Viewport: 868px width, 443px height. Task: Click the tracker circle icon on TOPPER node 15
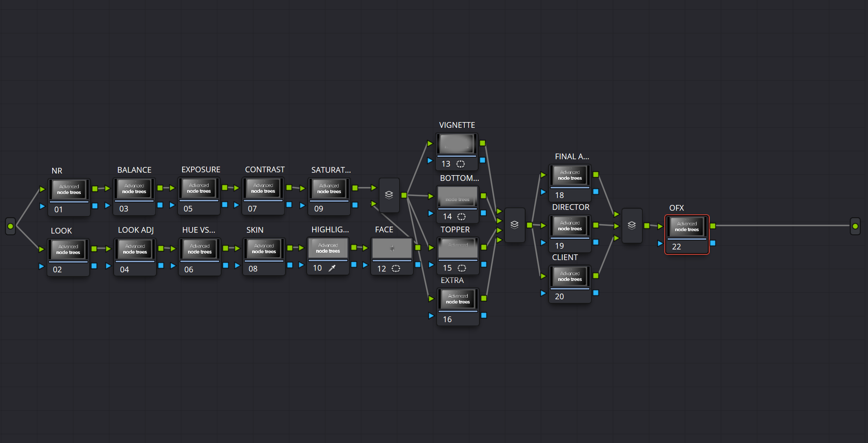coord(462,268)
